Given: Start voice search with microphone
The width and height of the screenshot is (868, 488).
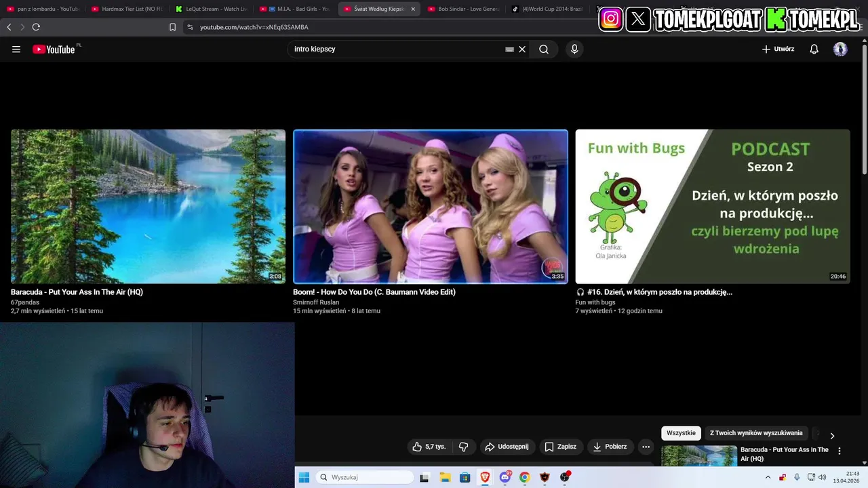Looking at the screenshot, I should click(x=574, y=49).
